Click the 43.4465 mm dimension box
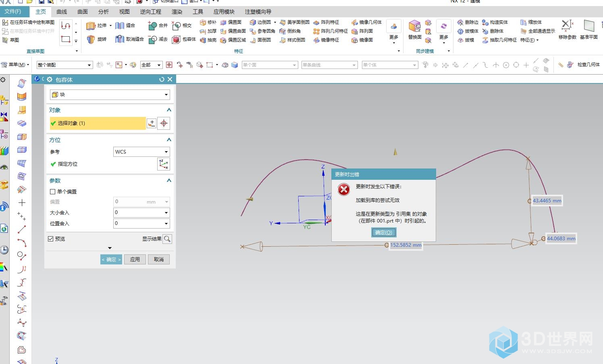This screenshot has width=603, height=364. 547,200
